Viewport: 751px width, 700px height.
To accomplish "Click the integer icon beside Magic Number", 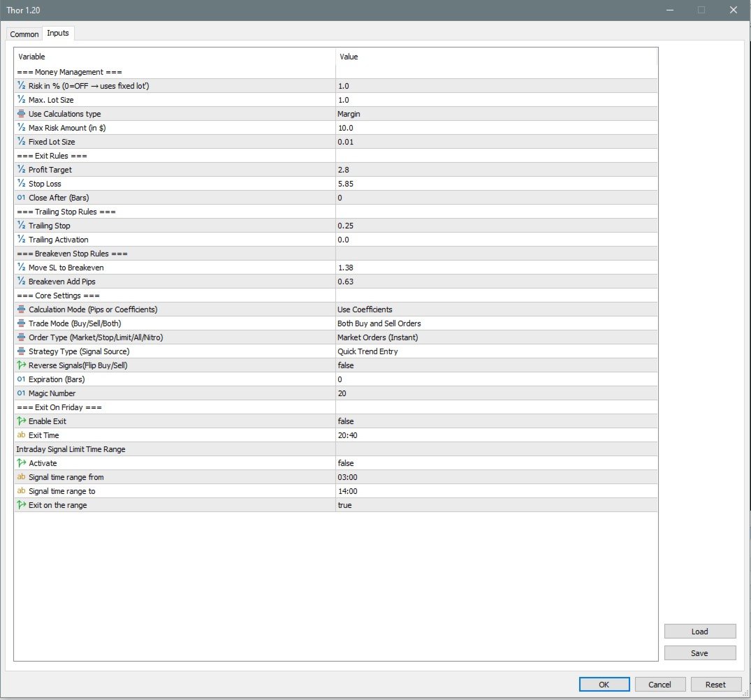I will pos(21,393).
